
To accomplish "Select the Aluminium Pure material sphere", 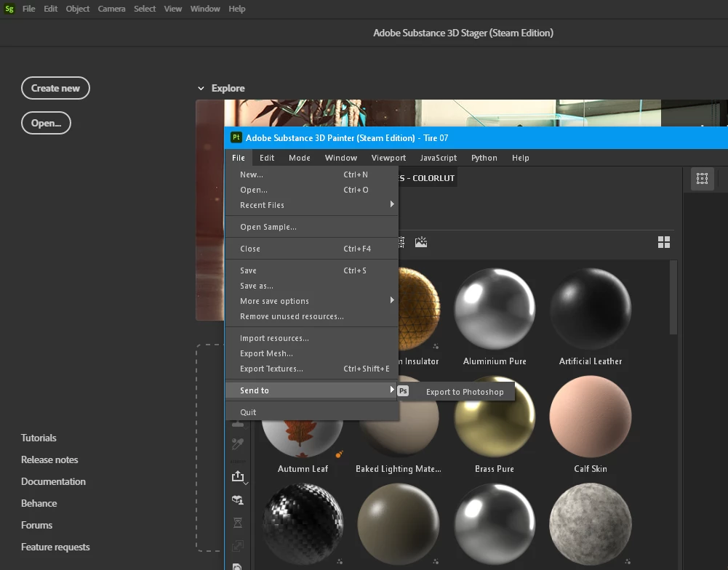I will [x=495, y=308].
